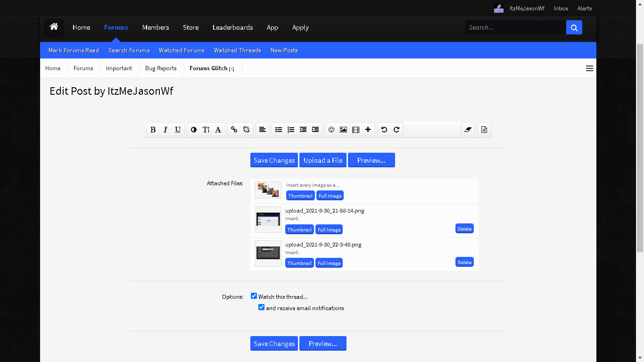This screenshot has width=644, height=362.
Task: Uncheck the Watch this thread checkbox
Action: click(x=254, y=296)
